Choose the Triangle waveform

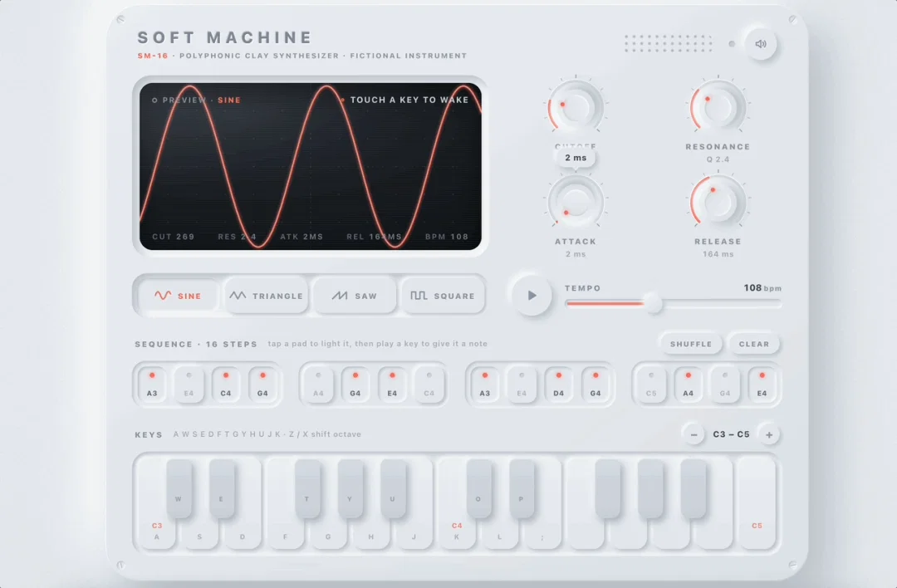(266, 296)
